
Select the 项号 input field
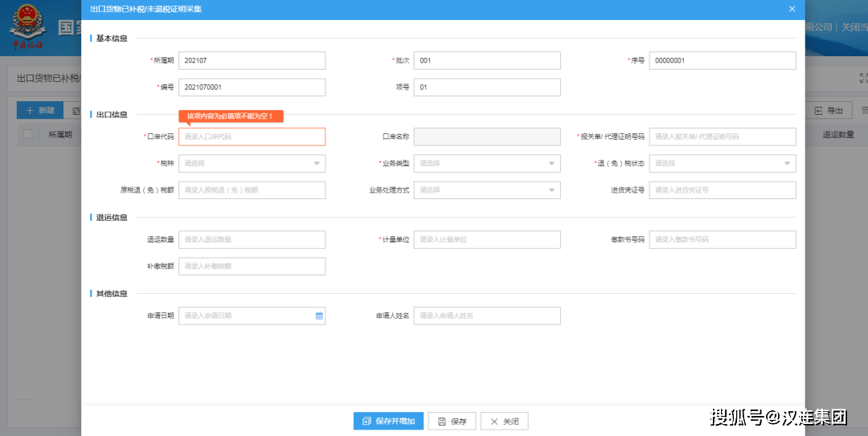click(x=487, y=88)
